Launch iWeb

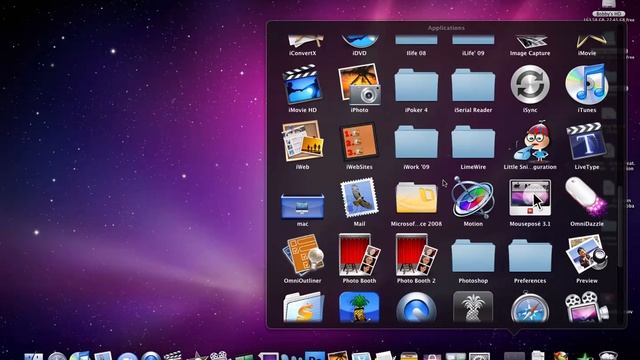[302, 141]
